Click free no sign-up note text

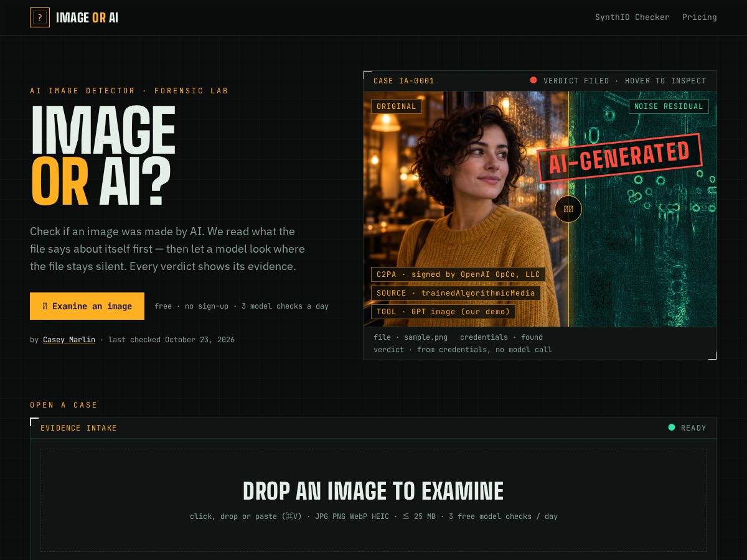[x=242, y=306]
